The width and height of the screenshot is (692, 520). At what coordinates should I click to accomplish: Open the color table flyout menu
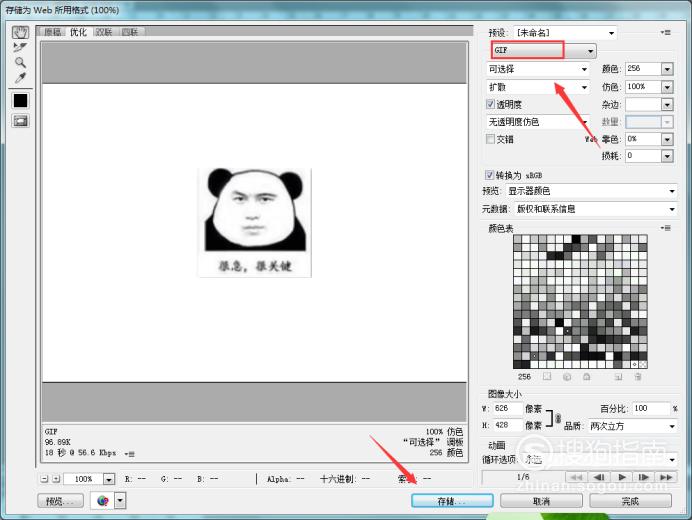point(666,228)
